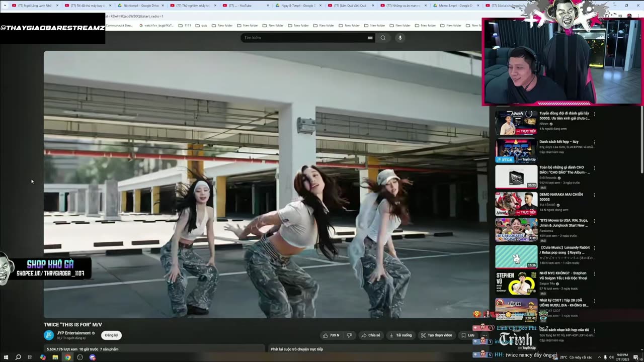644x362 pixels.
Task: Click the TWICE music video player
Action: pyautogui.click(x=262, y=184)
